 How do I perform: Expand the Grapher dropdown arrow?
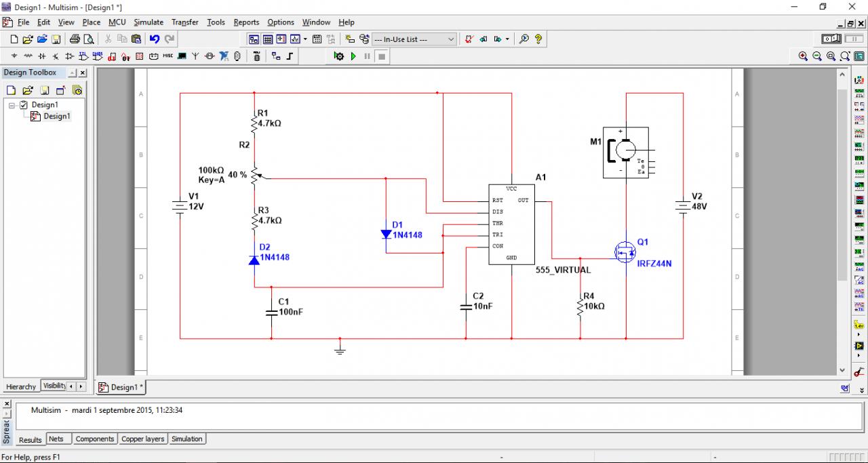306,39
